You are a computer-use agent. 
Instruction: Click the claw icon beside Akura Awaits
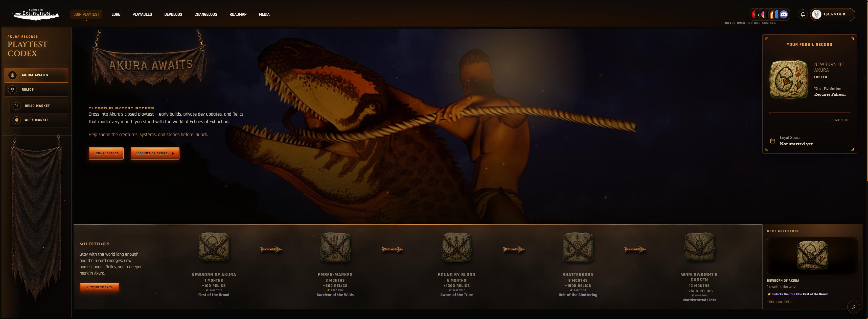coord(12,75)
